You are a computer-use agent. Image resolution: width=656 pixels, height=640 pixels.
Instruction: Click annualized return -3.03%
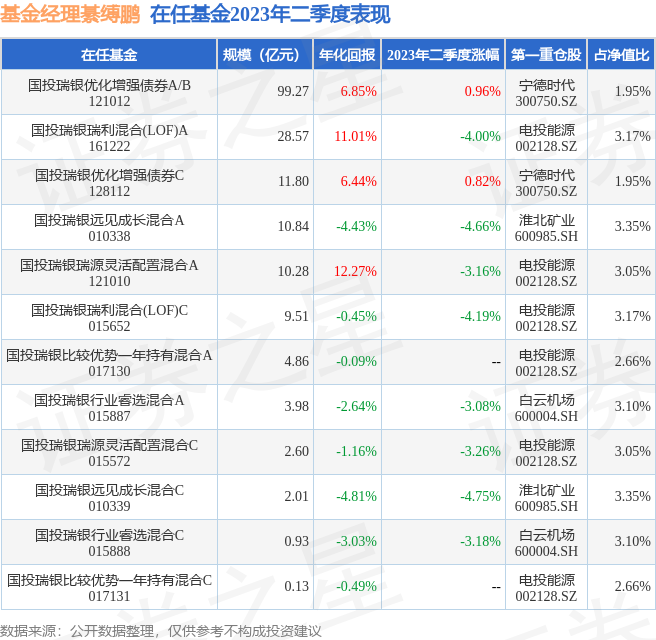(356, 541)
